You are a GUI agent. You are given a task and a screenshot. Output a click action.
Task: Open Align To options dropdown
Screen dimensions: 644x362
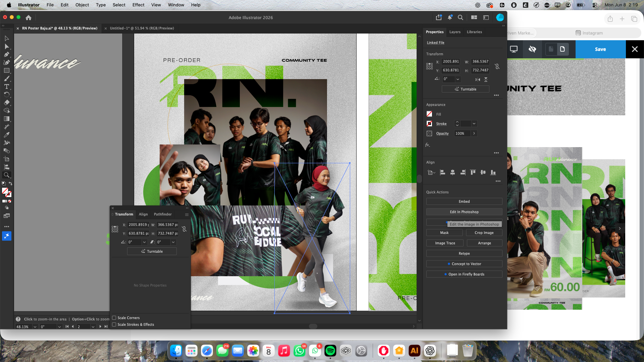tap(431, 172)
